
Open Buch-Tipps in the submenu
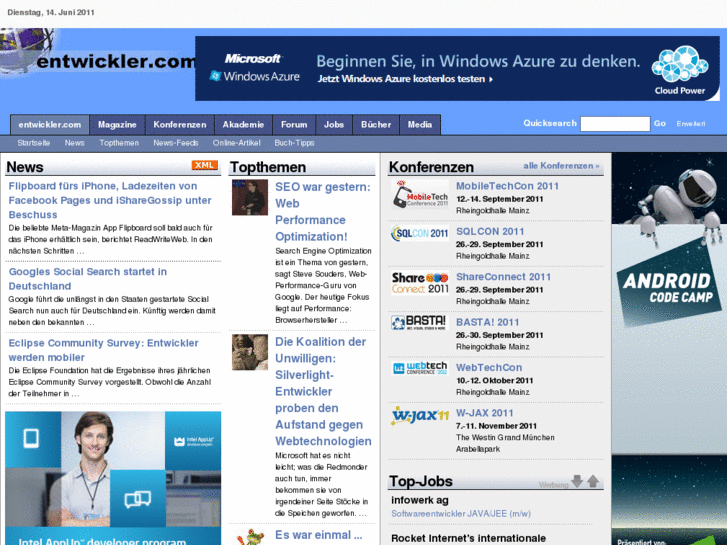tap(294, 143)
